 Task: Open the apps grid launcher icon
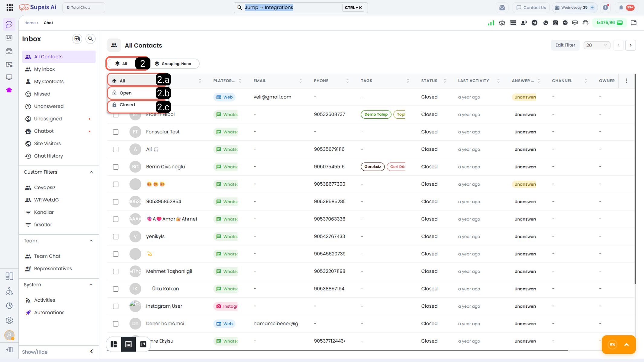(x=10, y=7)
